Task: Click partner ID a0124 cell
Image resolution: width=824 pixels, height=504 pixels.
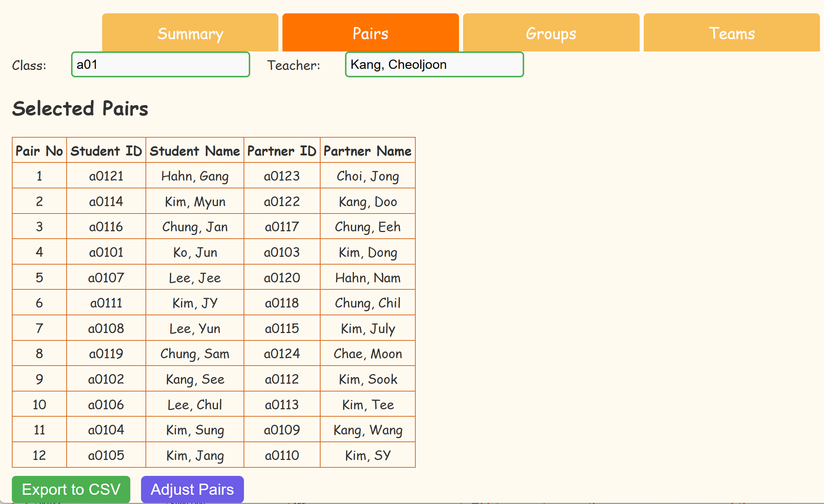Action: (282, 354)
